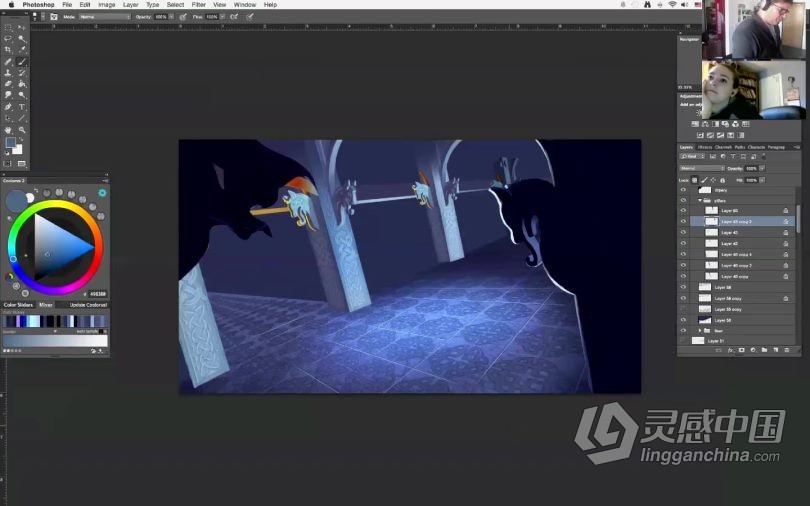810x506 pixels.
Task: Open layer style fx menu icon
Action: [730, 350]
